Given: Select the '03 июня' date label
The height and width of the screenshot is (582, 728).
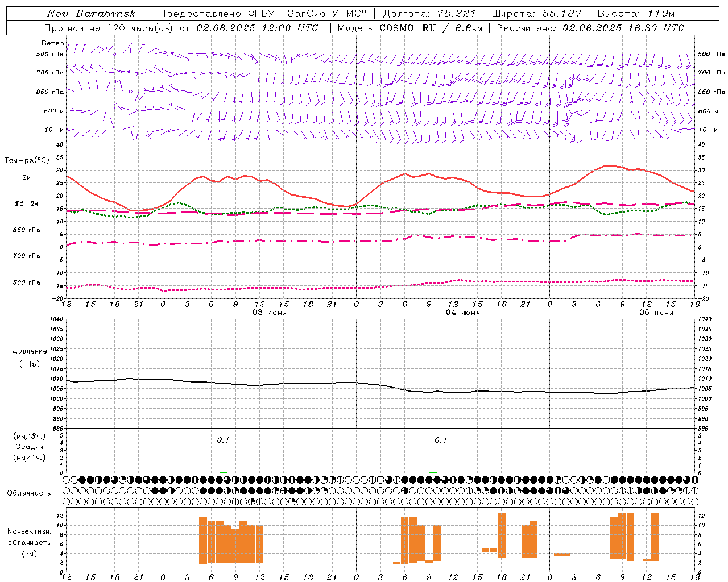Looking at the screenshot, I should pos(270,313).
